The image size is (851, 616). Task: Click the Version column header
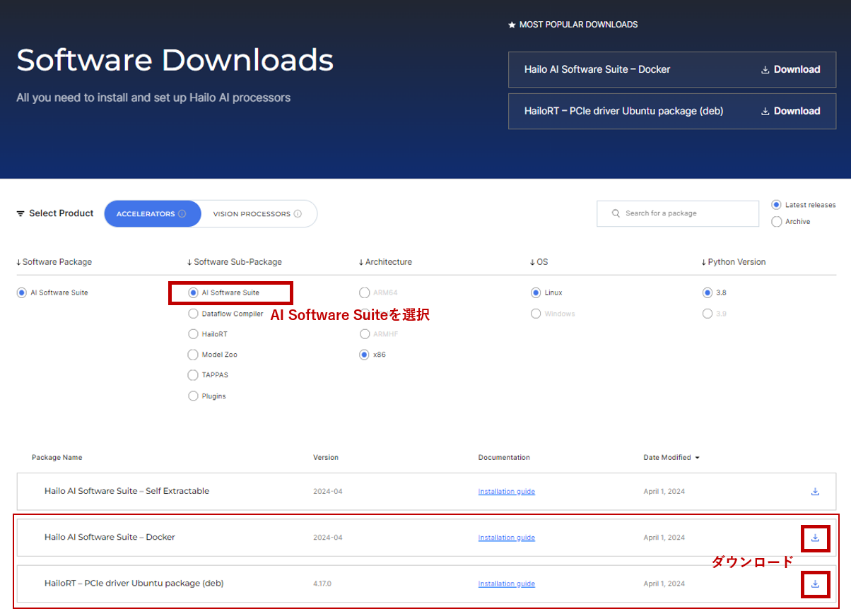326,458
